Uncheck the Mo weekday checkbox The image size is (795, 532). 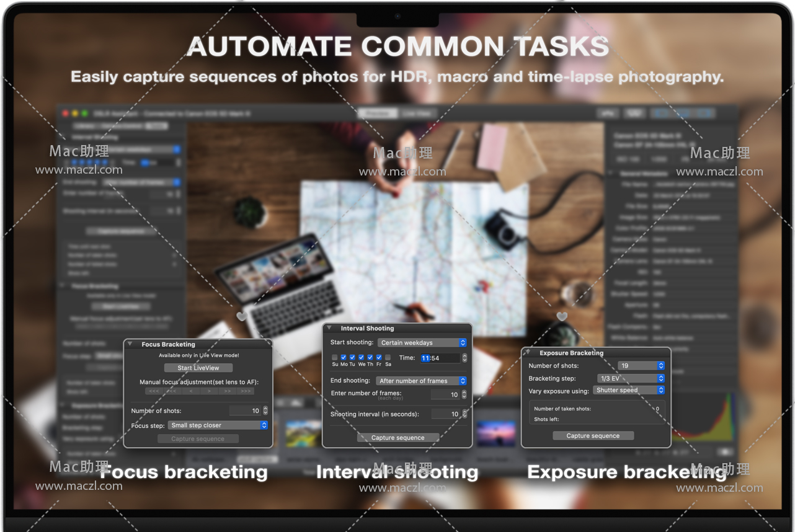(344, 358)
